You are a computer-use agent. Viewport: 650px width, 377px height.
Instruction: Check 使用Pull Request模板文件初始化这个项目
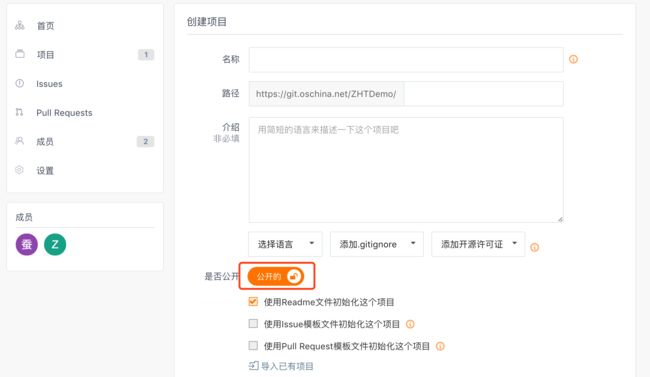[x=253, y=345]
